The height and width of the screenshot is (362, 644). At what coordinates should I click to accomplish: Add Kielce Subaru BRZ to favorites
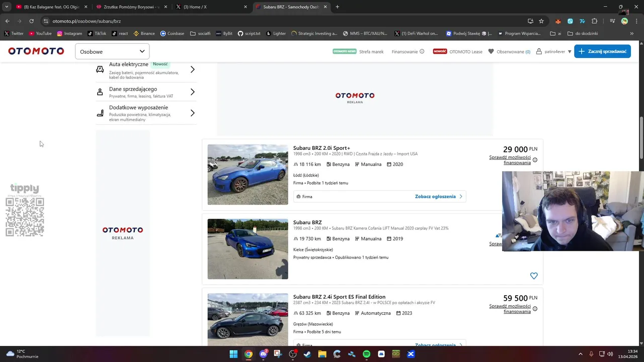point(534,276)
